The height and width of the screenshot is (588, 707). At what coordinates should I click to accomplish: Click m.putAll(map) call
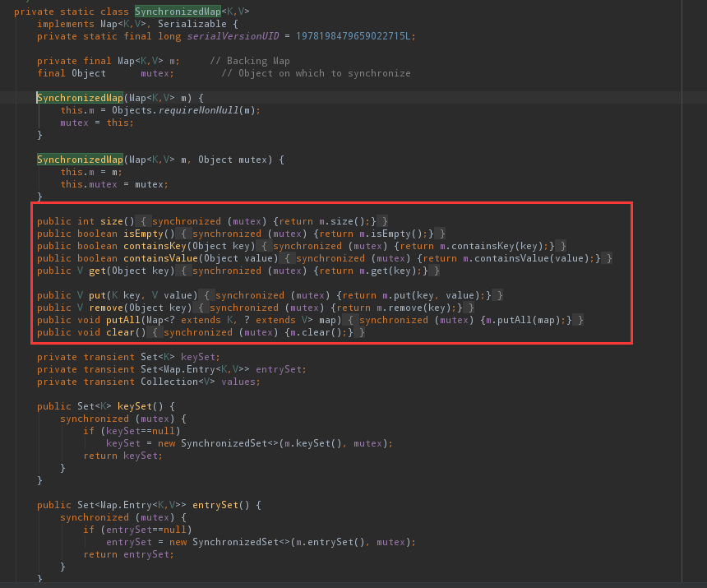[523, 320]
